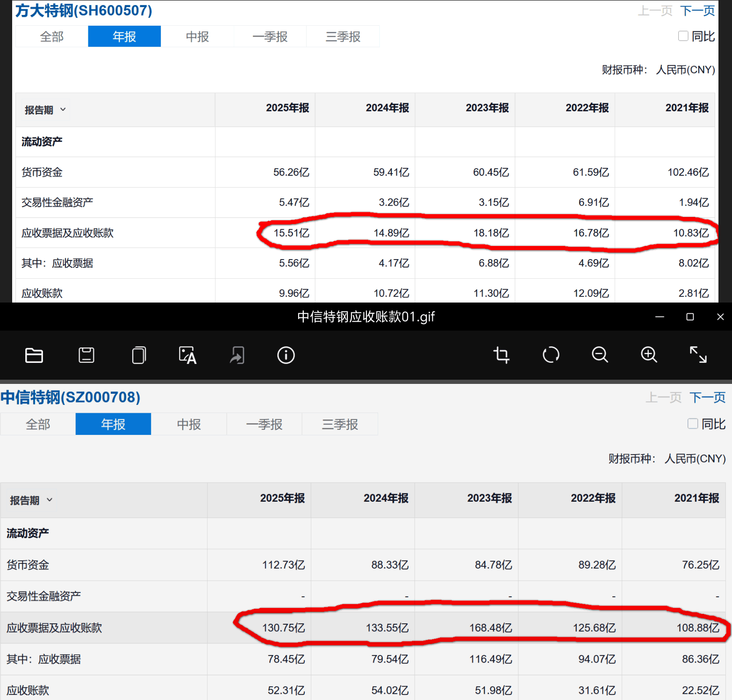
Task: Go to 下一页 on the 中信特钢 page
Action: [x=708, y=397]
